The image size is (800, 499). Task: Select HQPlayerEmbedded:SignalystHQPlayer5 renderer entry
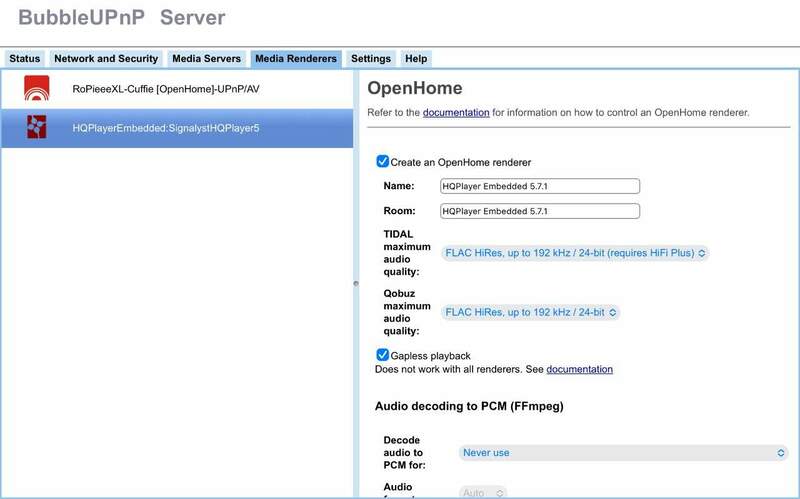pyautogui.click(x=166, y=128)
